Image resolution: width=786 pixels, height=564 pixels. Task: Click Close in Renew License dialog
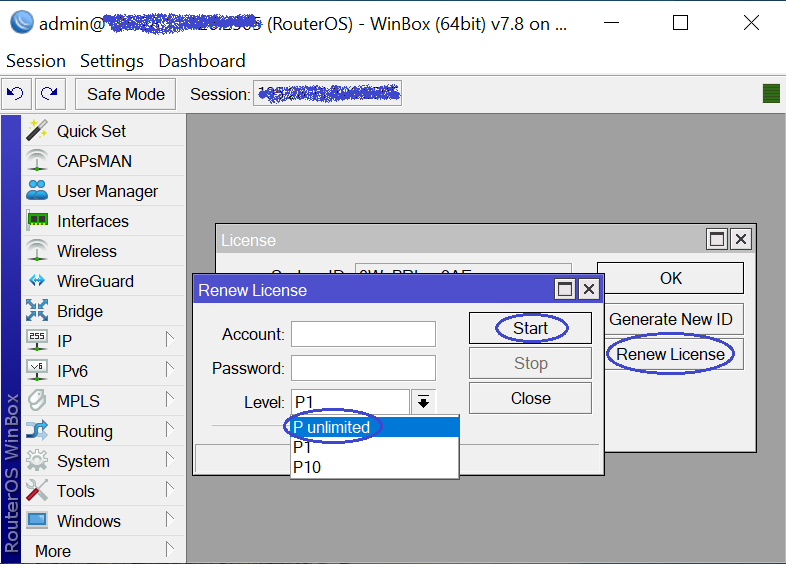(530, 398)
